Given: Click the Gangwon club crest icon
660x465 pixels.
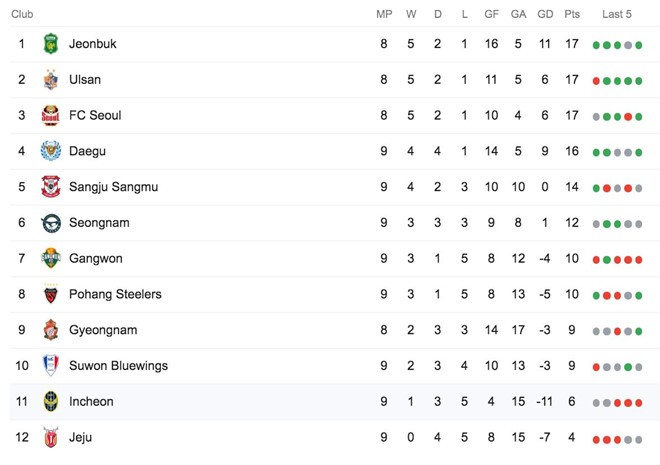Looking at the screenshot, I should click(51, 259).
